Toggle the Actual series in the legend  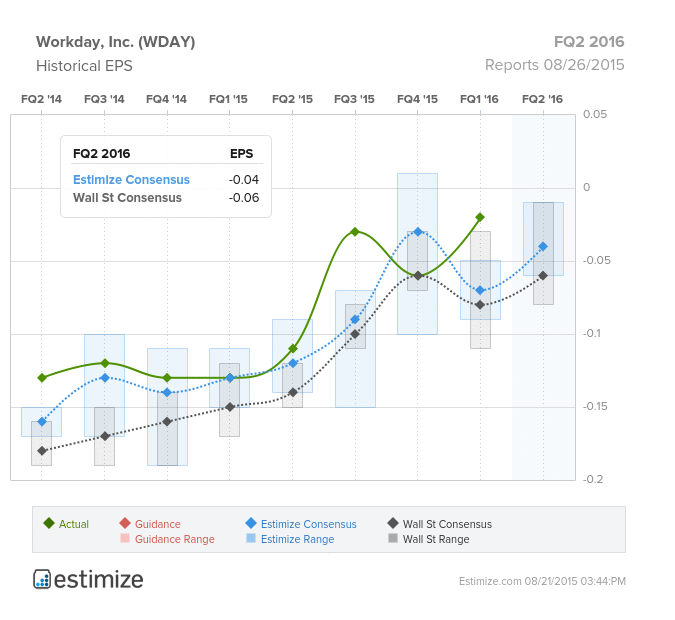click(x=66, y=524)
